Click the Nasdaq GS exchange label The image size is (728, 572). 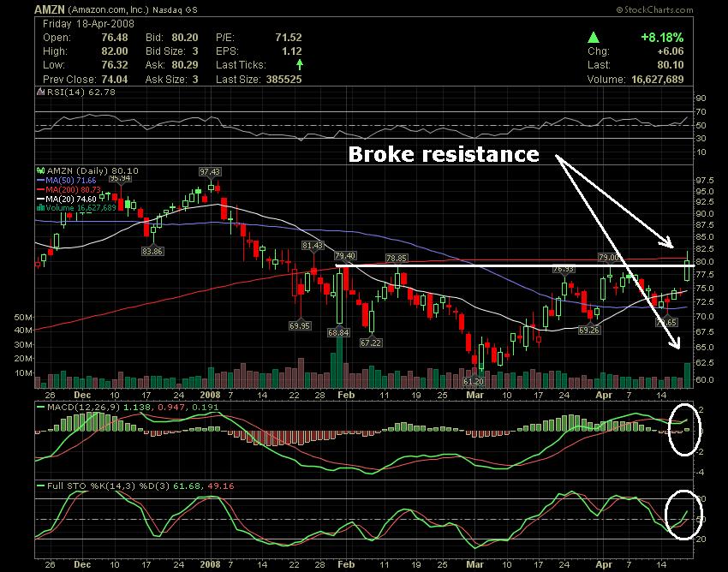pos(175,9)
